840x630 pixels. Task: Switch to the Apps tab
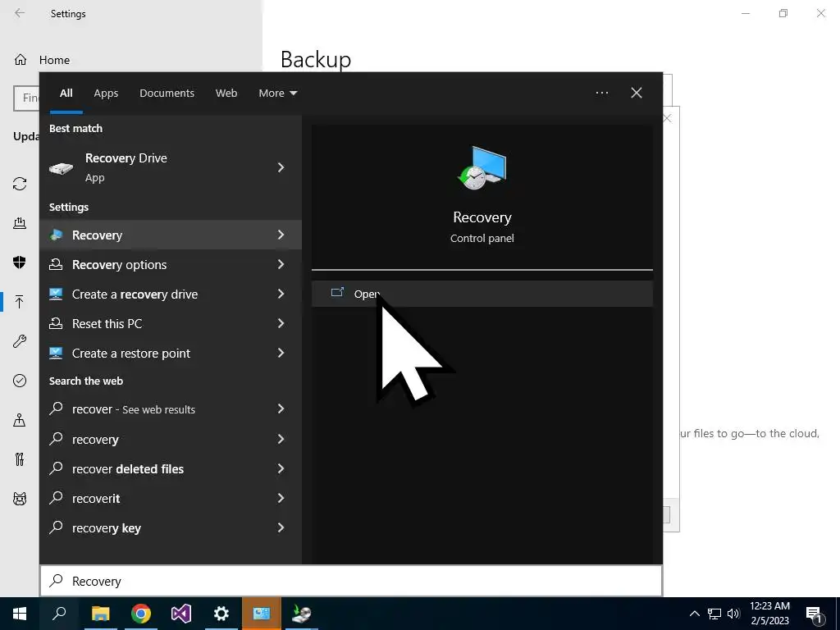coord(106,93)
